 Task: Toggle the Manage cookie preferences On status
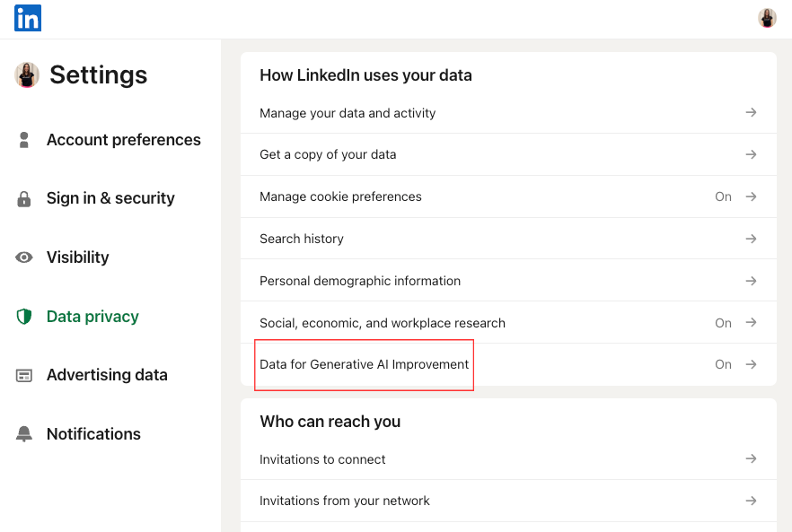coord(723,196)
